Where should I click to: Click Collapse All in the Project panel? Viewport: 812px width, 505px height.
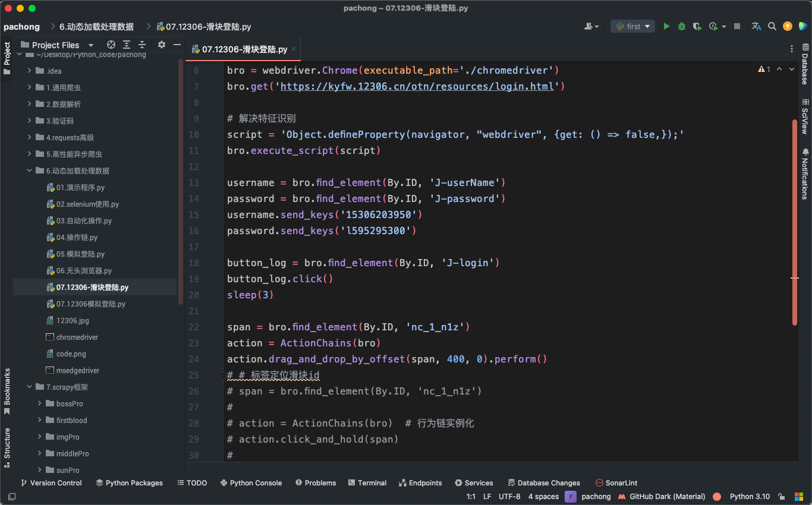(x=142, y=45)
